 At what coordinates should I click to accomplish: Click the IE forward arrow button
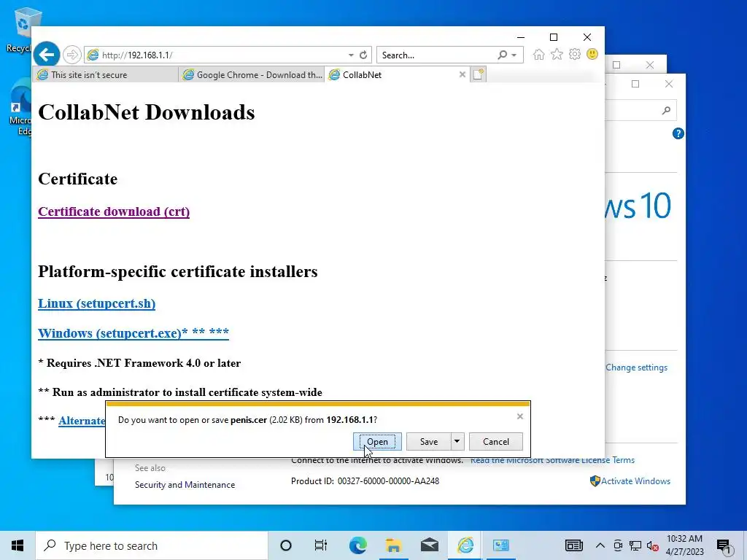pyautogui.click(x=72, y=55)
